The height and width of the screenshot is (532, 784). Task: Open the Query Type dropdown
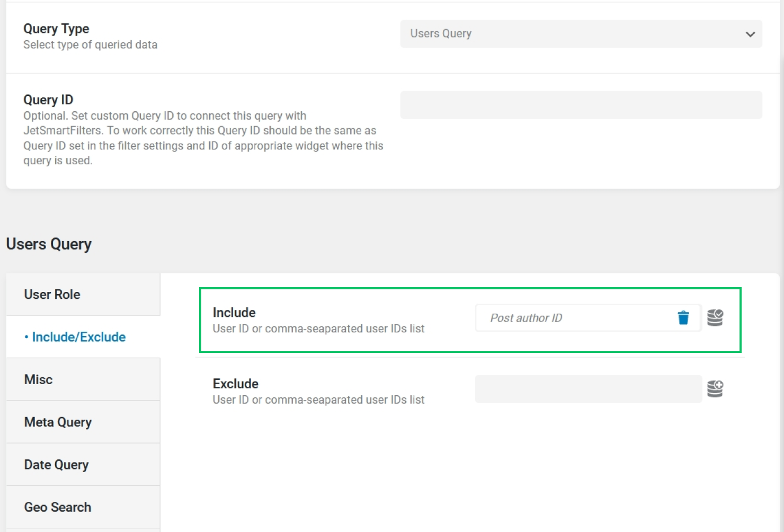coord(581,34)
